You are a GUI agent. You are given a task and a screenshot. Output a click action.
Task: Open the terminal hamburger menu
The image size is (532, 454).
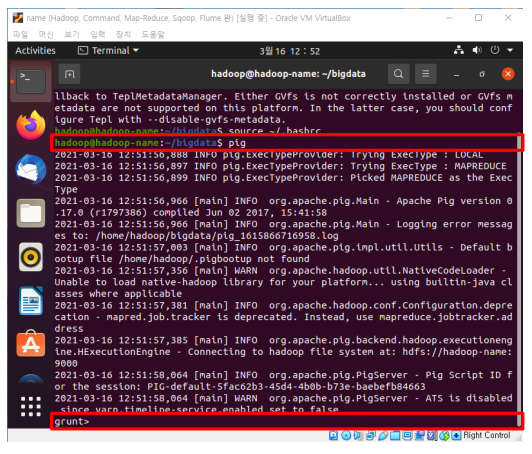point(425,74)
